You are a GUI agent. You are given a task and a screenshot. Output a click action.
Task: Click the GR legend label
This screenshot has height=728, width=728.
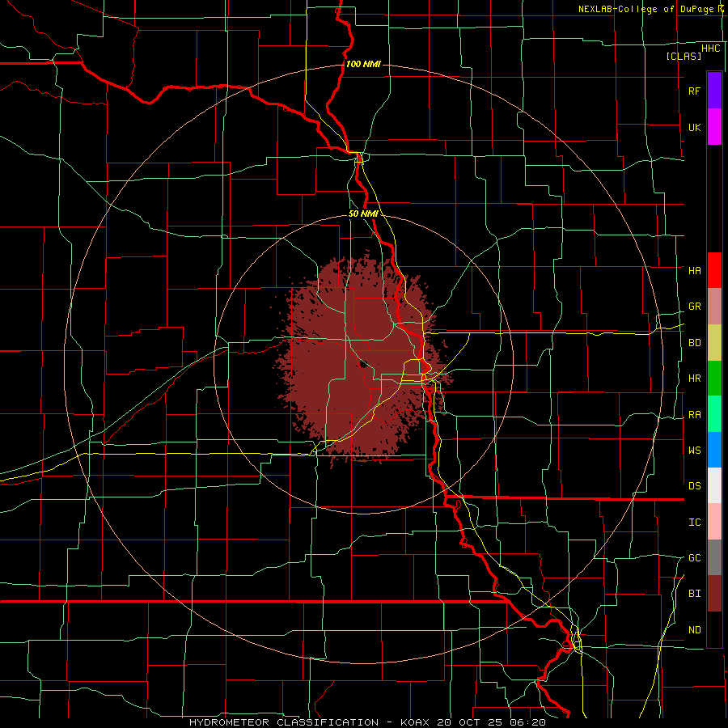point(694,307)
